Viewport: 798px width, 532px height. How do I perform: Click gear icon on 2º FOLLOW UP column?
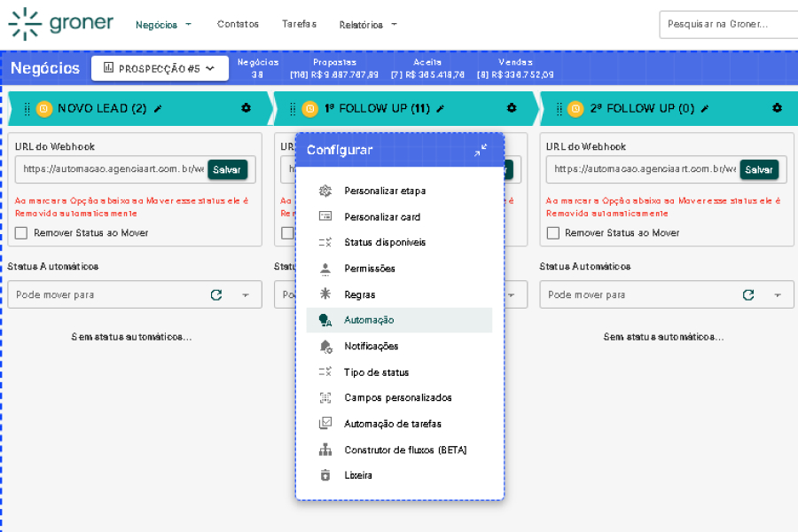[777, 108]
